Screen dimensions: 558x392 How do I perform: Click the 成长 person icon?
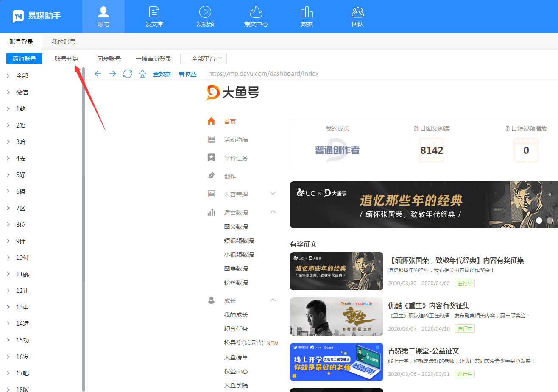tap(211, 300)
